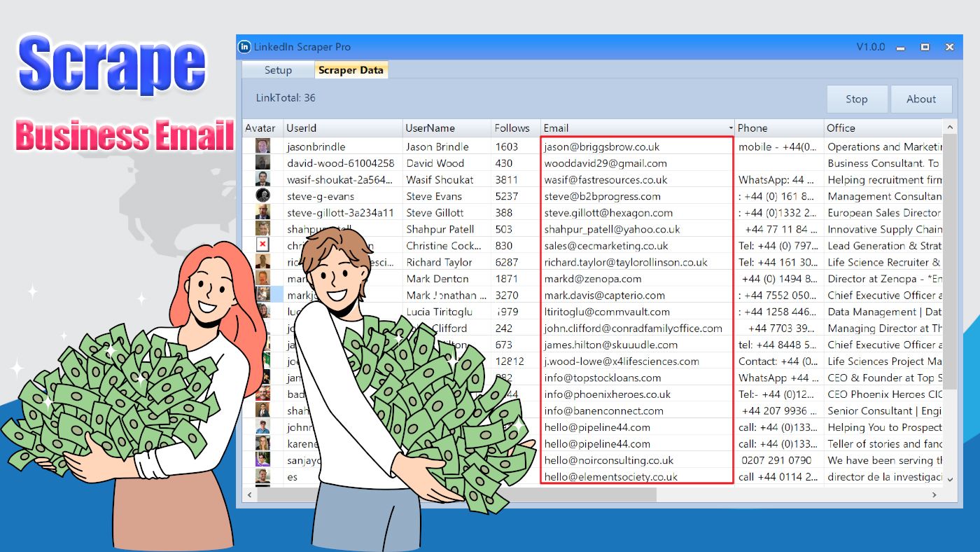Click the left arrow on the horizontal scrollbar
Screen dimensions: 980x552
tap(250, 495)
